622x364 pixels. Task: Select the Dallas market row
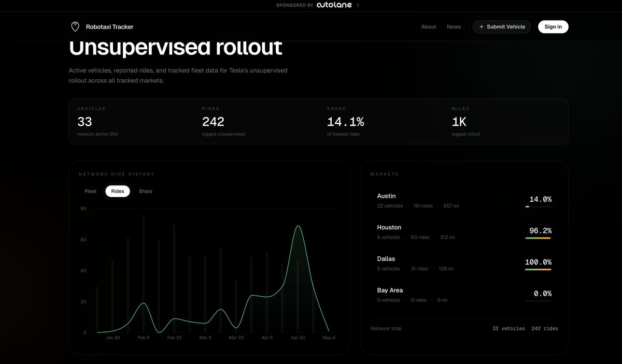point(464,264)
